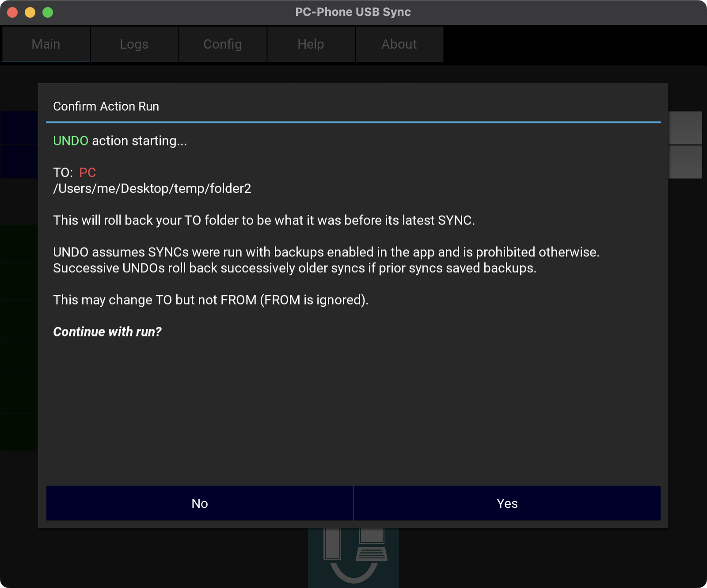707x588 pixels.
Task: Open the Logs tab
Action: click(x=134, y=44)
